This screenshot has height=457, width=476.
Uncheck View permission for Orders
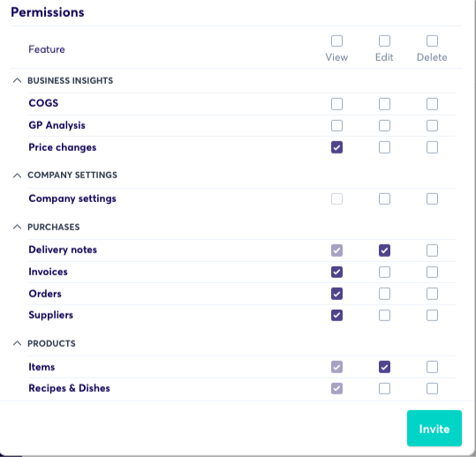tap(336, 294)
